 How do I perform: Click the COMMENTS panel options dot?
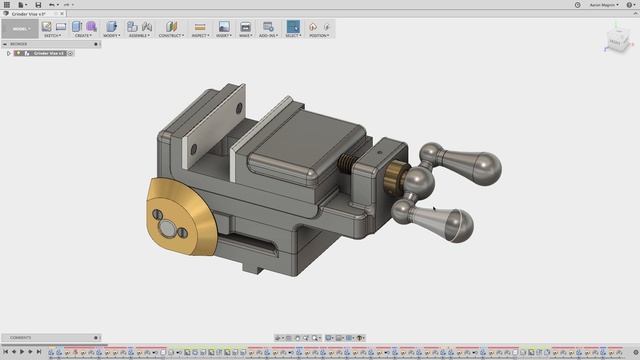pos(96,338)
